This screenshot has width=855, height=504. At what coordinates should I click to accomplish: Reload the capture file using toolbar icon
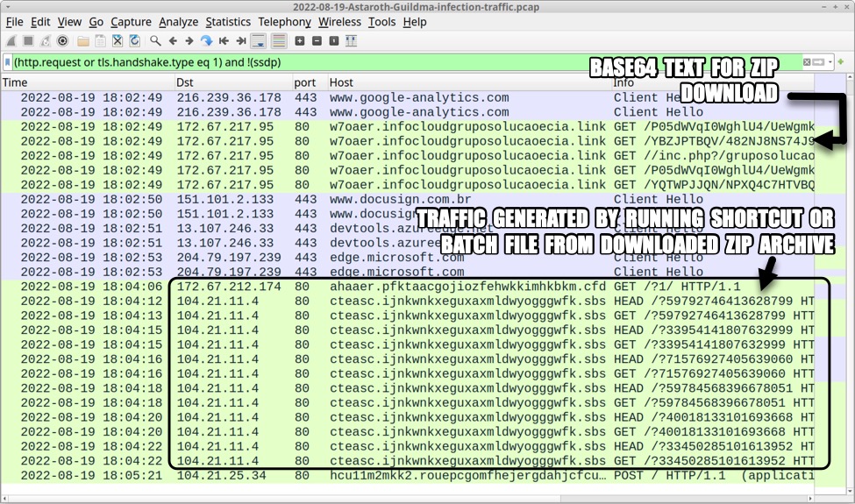(134, 41)
